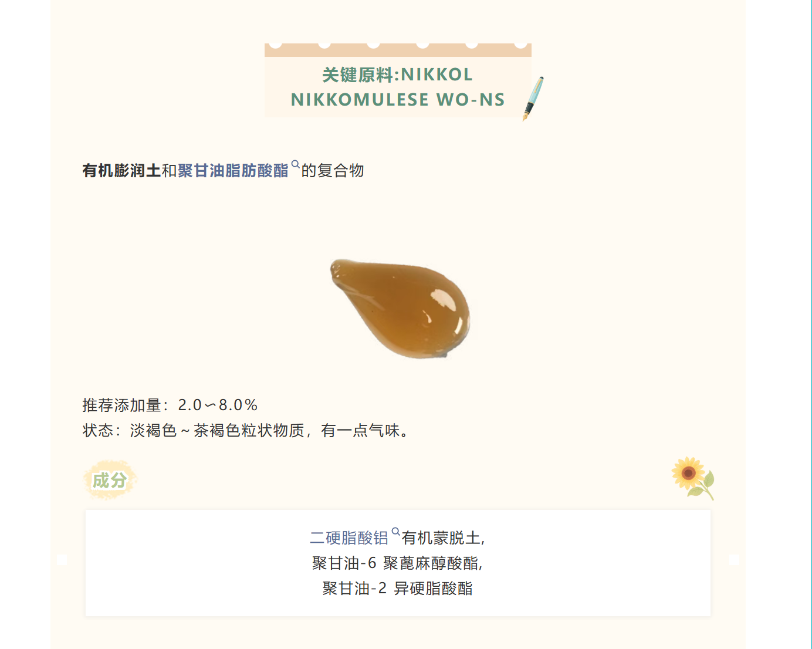
Task: Click 有机蒙脱土 ingredient text
Action: pos(442,538)
